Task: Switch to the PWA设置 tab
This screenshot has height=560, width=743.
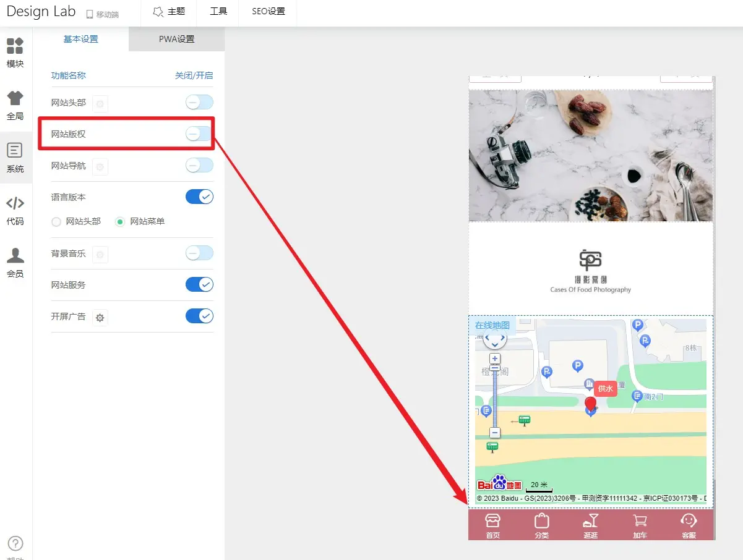Action: click(x=176, y=39)
